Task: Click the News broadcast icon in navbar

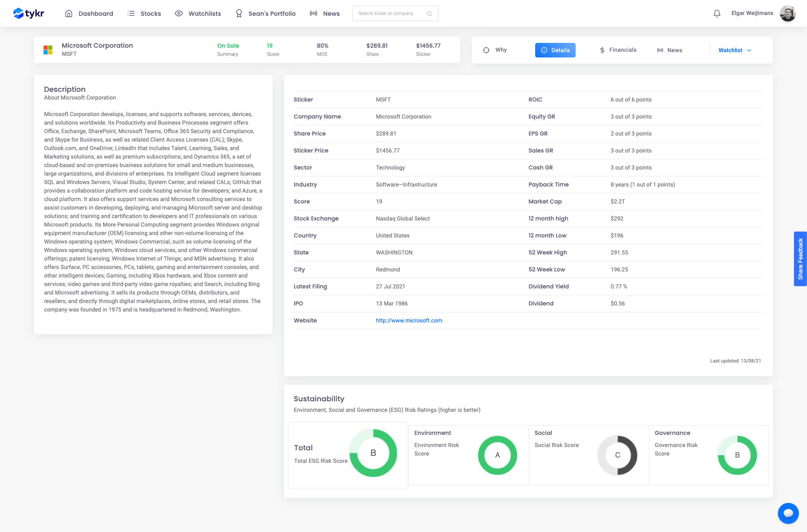Action: pos(313,13)
